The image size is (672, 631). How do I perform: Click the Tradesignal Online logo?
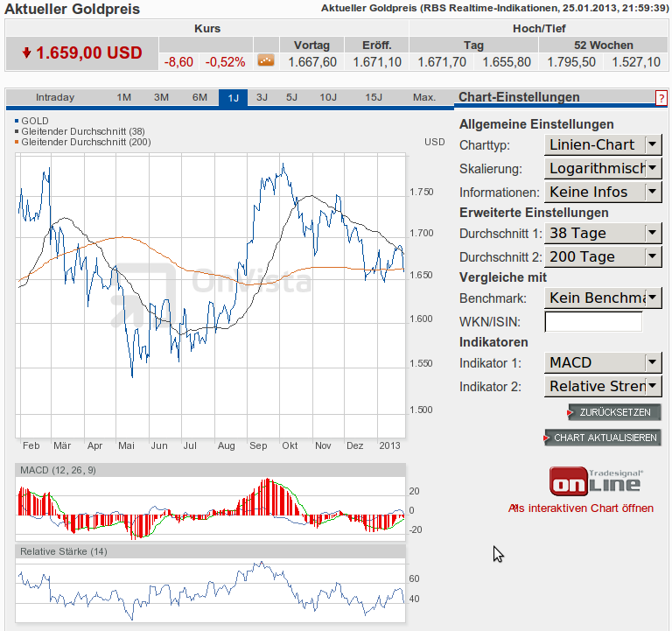click(x=595, y=480)
